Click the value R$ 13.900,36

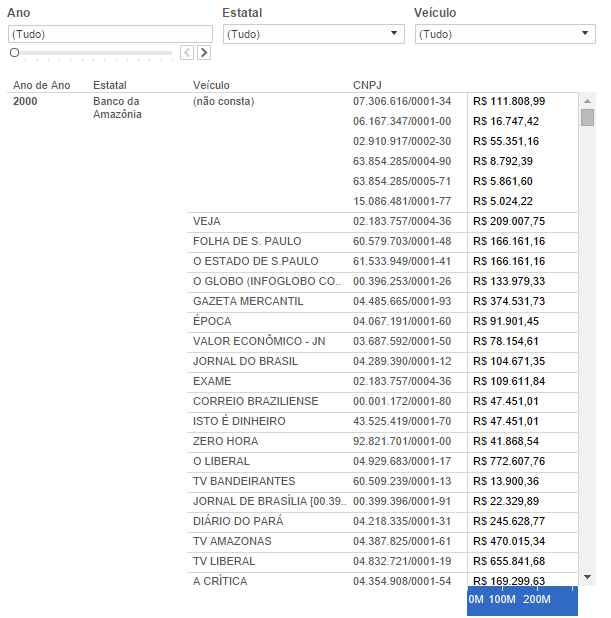(506, 481)
